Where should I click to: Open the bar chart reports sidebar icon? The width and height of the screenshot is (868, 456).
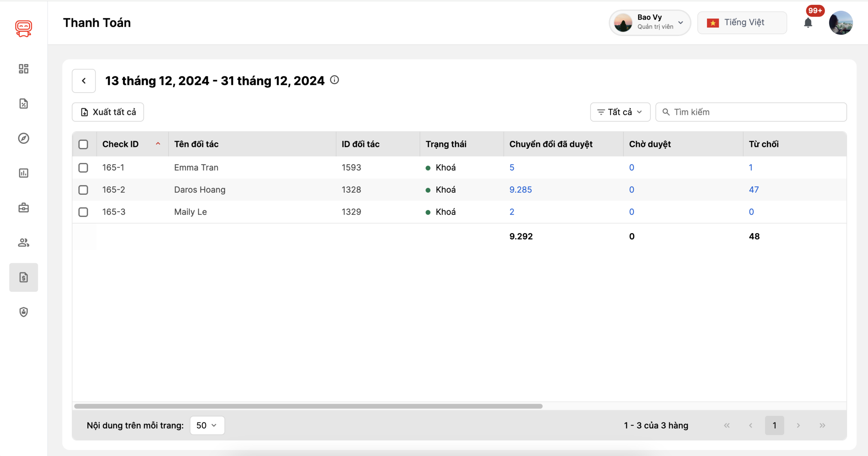[23, 173]
